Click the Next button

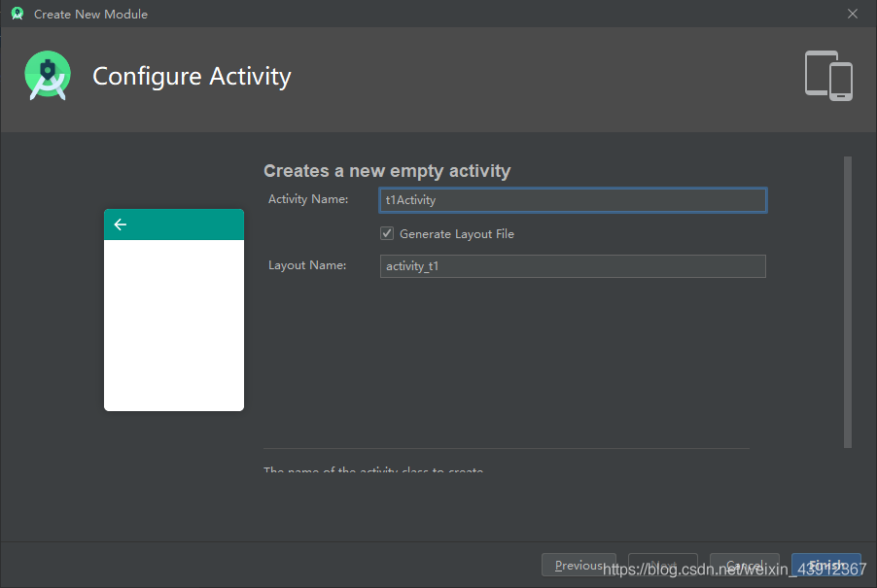pos(663,566)
